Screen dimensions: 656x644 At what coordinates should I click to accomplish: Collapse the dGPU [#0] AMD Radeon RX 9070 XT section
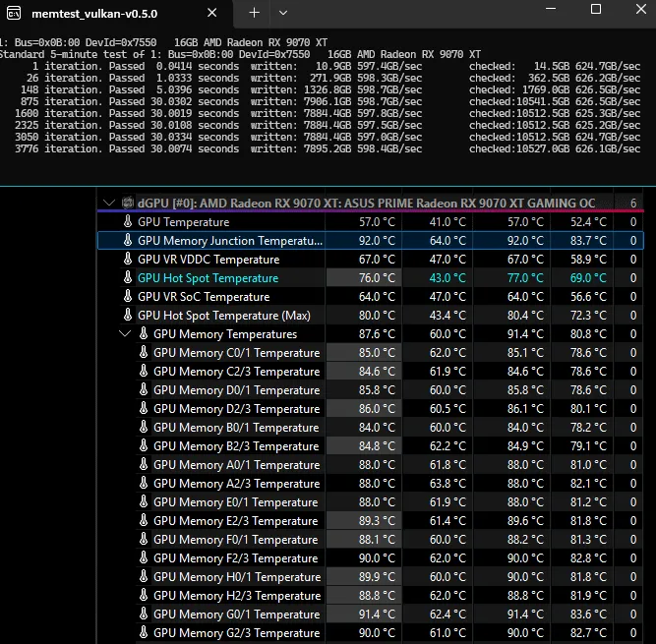[109, 203]
